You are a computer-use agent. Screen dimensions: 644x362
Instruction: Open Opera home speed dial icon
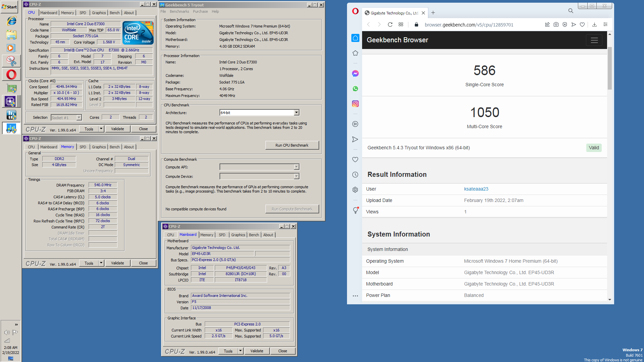pyautogui.click(x=355, y=38)
